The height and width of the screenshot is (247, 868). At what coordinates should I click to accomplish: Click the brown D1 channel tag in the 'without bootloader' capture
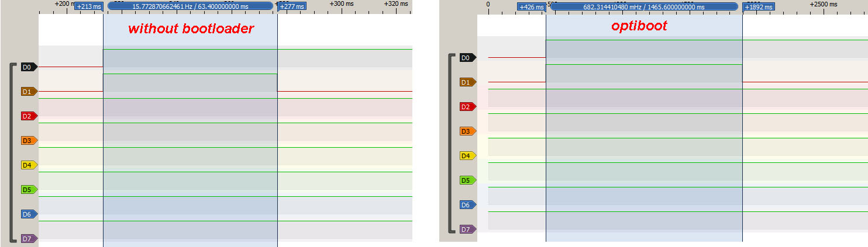(x=28, y=92)
